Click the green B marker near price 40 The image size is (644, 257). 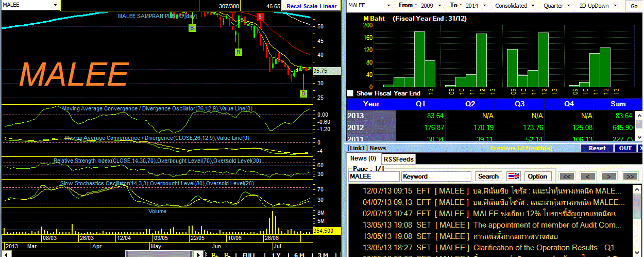tap(238, 52)
